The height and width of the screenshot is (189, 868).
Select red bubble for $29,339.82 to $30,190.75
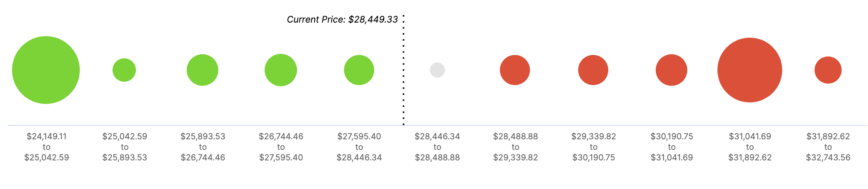593,70
